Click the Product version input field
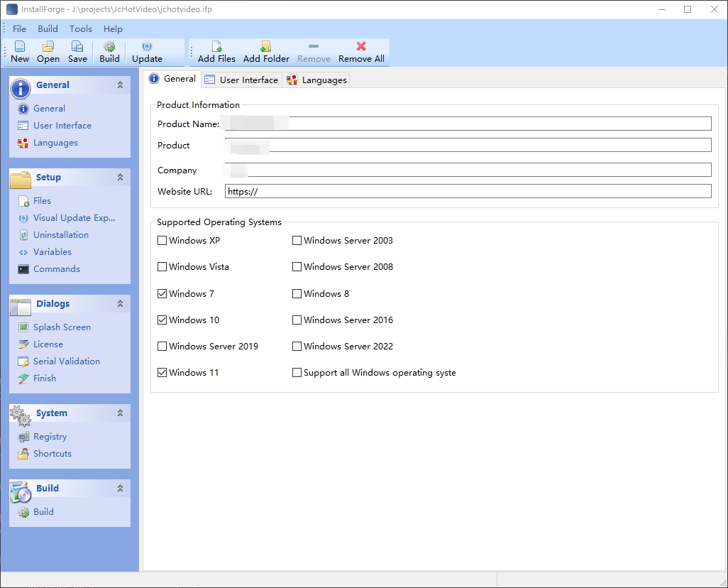Image resolution: width=728 pixels, height=588 pixels. (x=468, y=145)
